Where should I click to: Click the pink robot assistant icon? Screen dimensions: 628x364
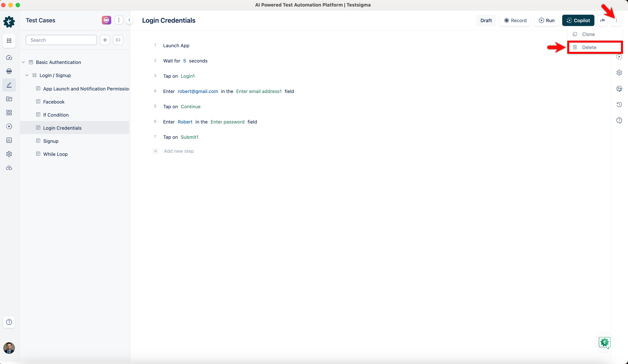click(x=106, y=20)
